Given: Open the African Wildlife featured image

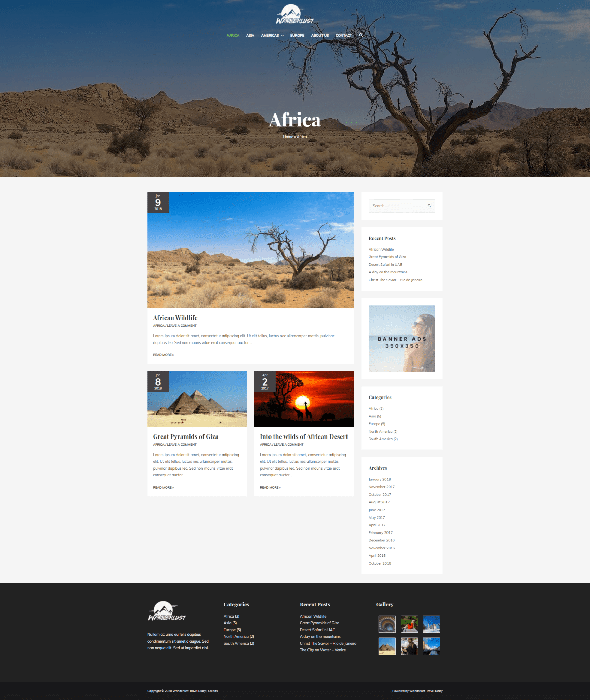Looking at the screenshot, I should (x=251, y=250).
